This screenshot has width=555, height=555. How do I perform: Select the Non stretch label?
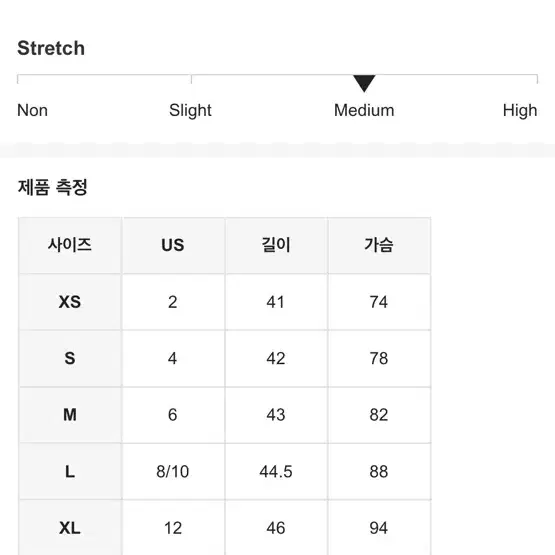tap(32, 110)
